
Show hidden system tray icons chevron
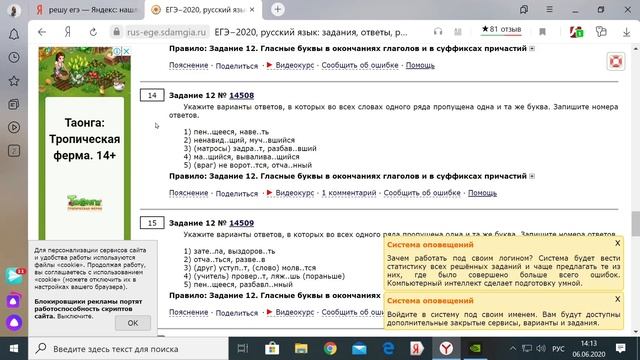(x=513, y=349)
